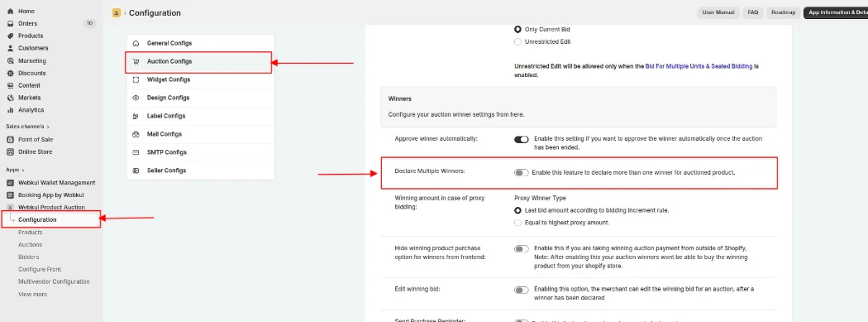Enable the Edit winning bid toggle
This screenshot has width=868, height=322.
[522, 290]
